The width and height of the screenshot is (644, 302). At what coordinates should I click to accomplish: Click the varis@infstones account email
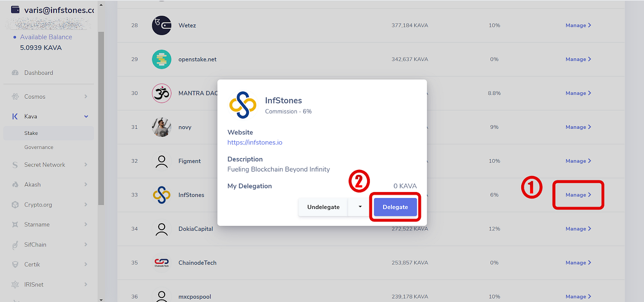59,10
